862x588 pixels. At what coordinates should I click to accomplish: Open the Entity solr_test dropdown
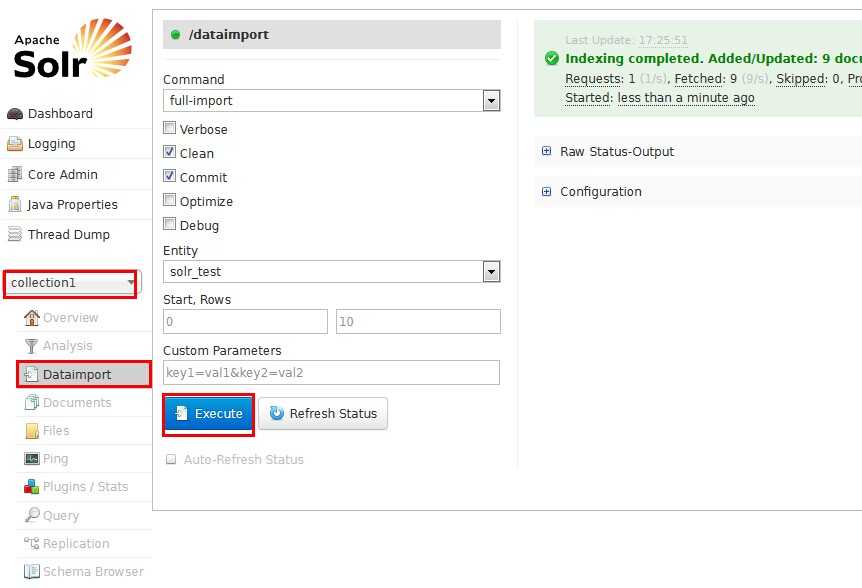tap(331, 271)
